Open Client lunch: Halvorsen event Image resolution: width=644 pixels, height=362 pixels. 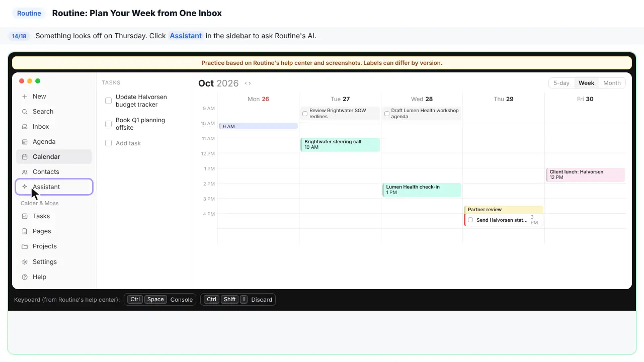585,174
